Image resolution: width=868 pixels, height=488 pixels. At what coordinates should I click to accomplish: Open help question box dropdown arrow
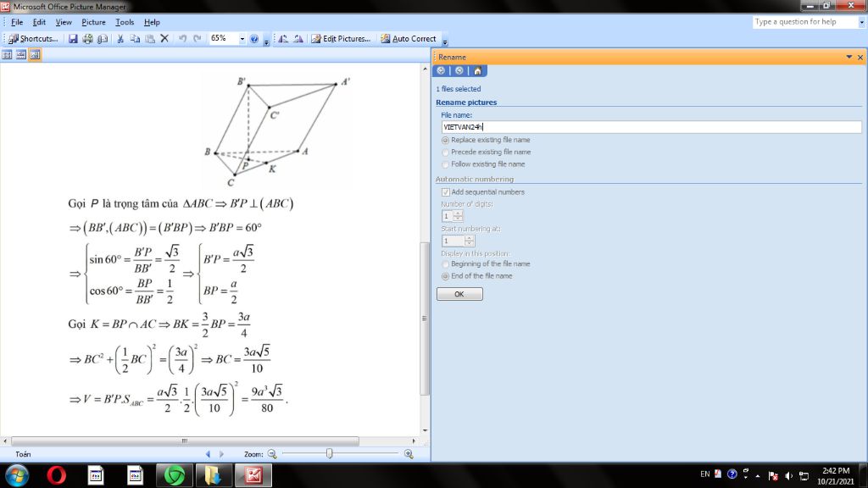coord(861,22)
